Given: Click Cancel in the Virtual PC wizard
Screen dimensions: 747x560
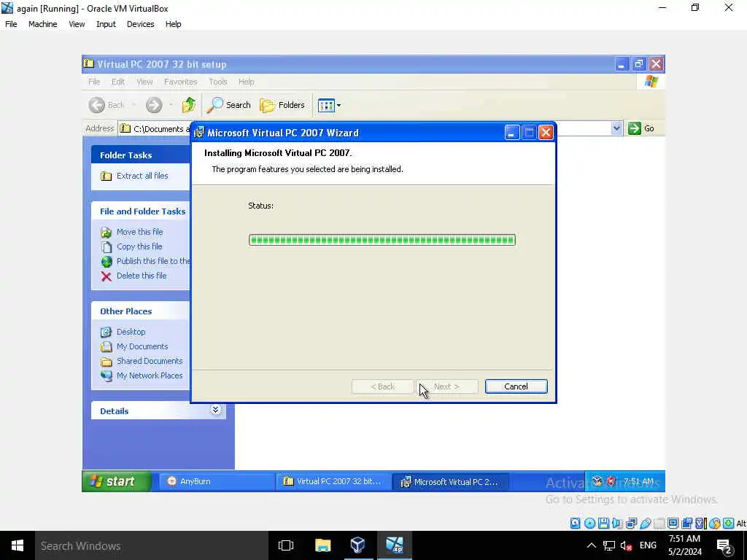Looking at the screenshot, I should click(x=516, y=386).
